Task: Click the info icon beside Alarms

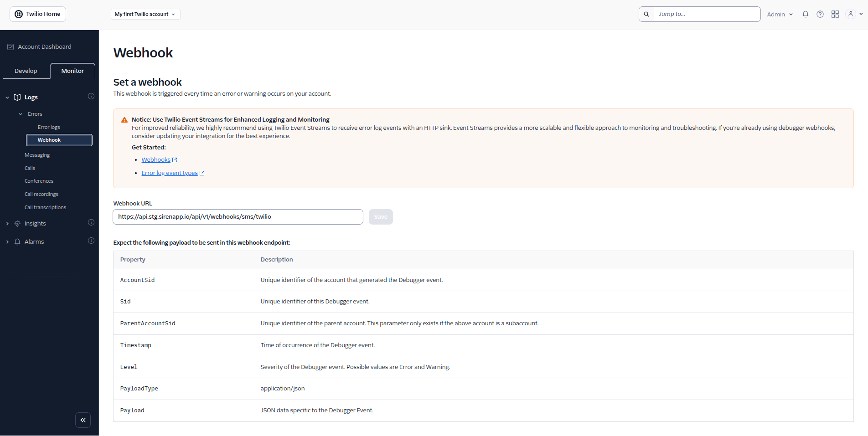Action: 91,241
